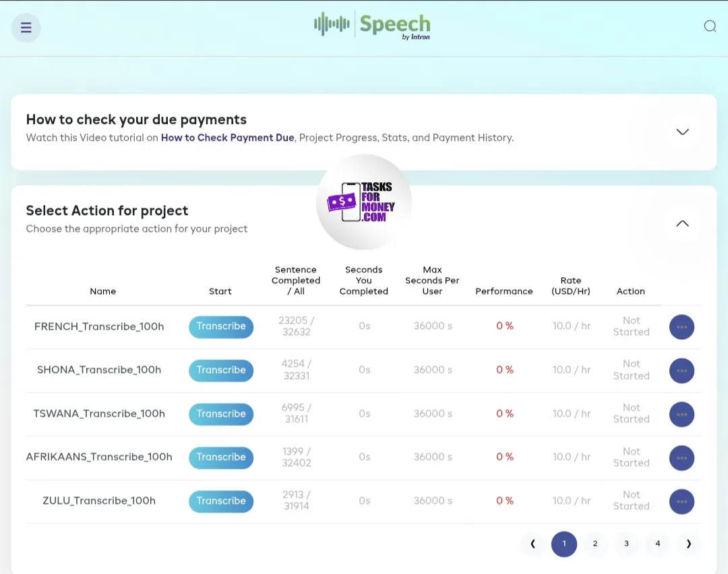Click Not Started status in AFRIKAANS row

632,457
